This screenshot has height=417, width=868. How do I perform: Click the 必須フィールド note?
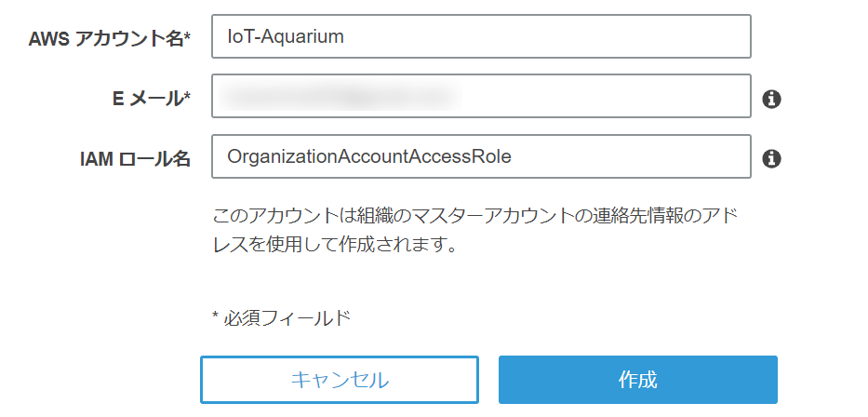coord(287,318)
